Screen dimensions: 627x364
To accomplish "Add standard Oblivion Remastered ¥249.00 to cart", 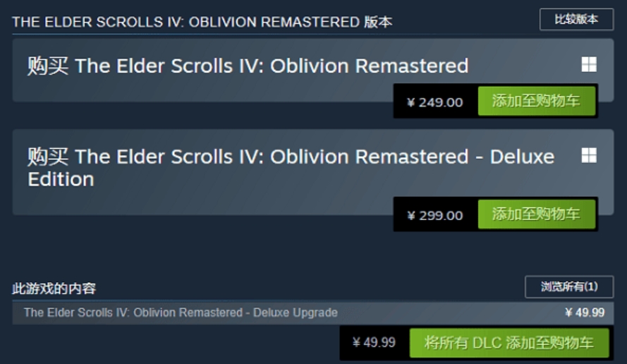I will click(x=537, y=101).
